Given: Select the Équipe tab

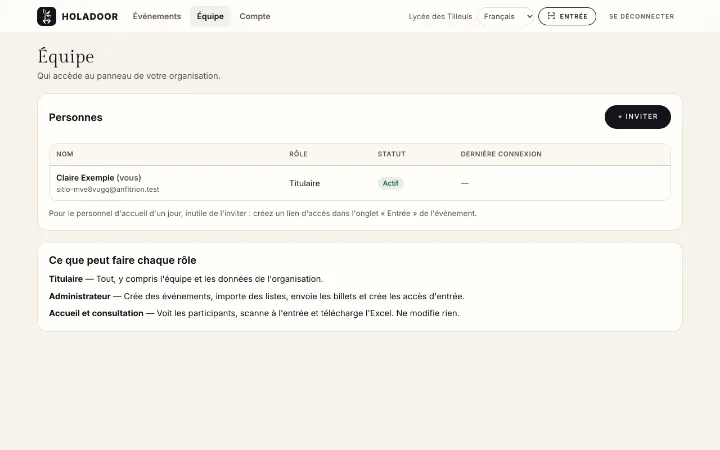Looking at the screenshot, I should (x=210, y=16).
